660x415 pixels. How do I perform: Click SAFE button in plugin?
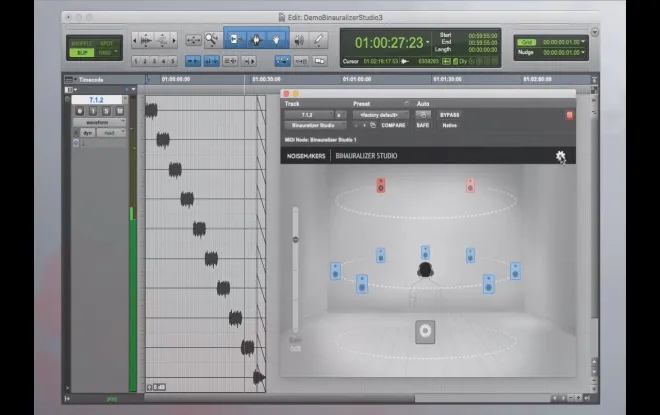click(x=423, y=125)
